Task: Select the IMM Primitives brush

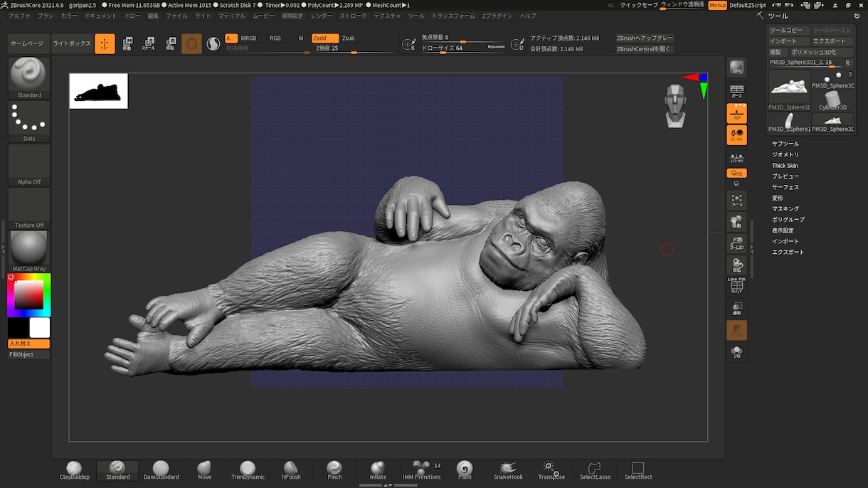Action: click(421, 470)
